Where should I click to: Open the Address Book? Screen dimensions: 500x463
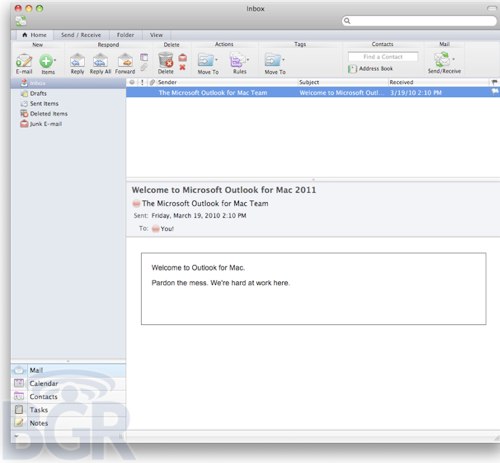(x=371, y=69)
